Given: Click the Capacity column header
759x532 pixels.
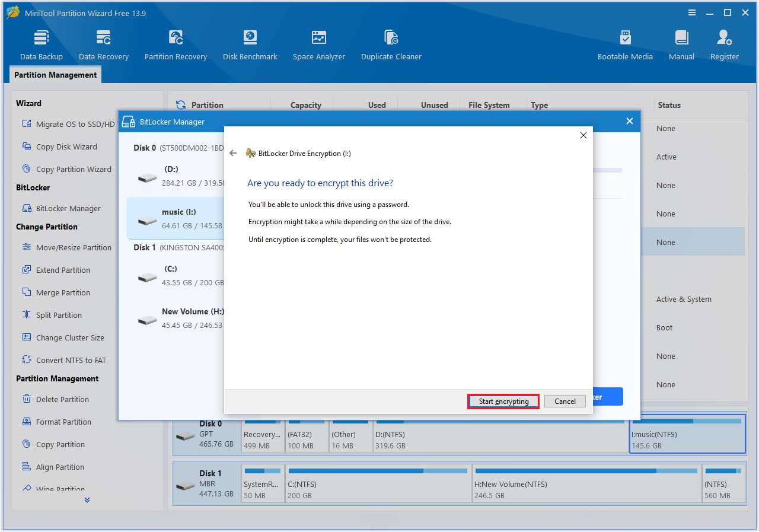Looking at the screenshot, I should 306,105.
